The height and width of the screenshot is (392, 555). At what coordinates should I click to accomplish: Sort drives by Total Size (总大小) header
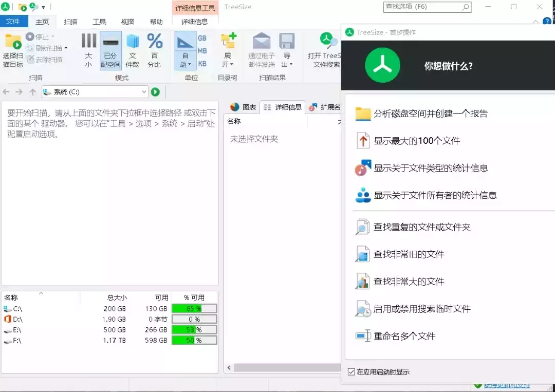[x=117, y=297]
